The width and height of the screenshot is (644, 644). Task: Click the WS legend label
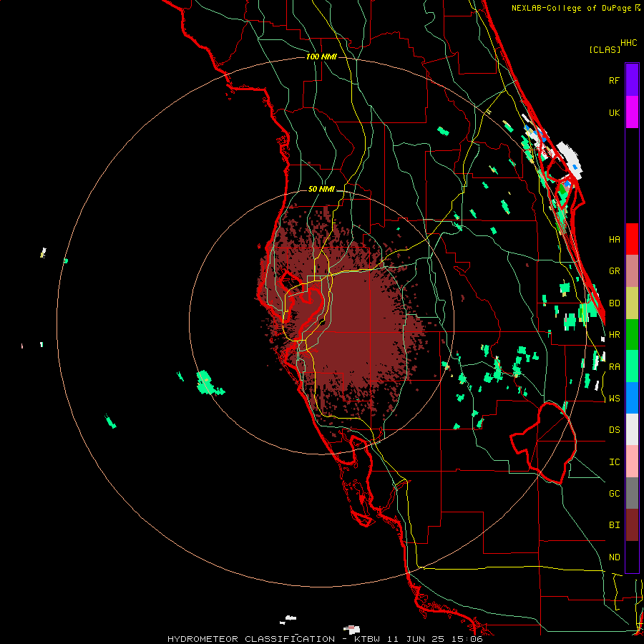click(x=614, y=399)
